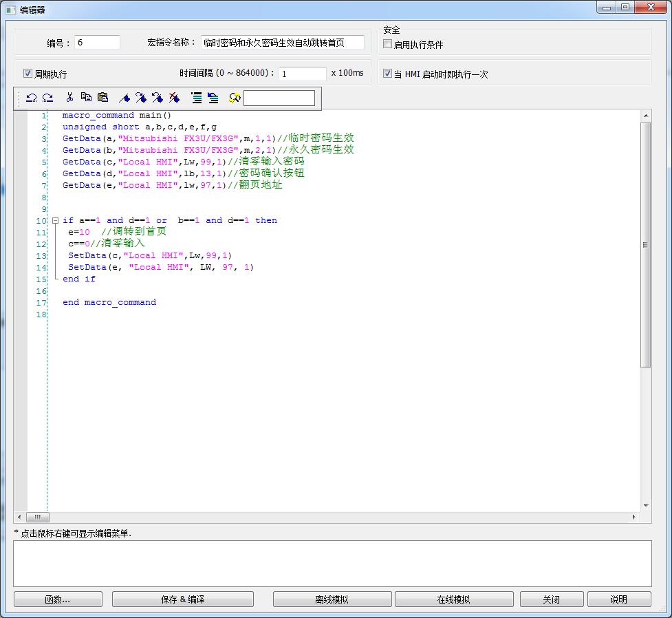Click the 宏指令名称 text field
This screenshot has height=618, width=672.
coord(283,43)
